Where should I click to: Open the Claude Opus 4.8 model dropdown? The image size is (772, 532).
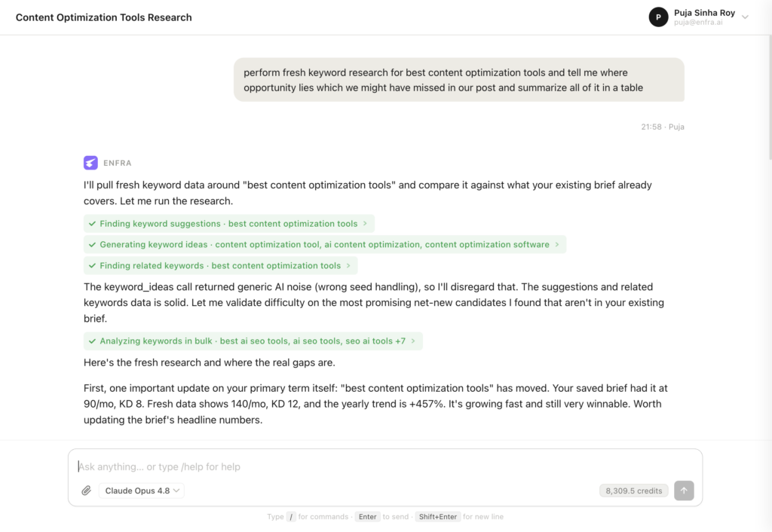coord(142,491)
